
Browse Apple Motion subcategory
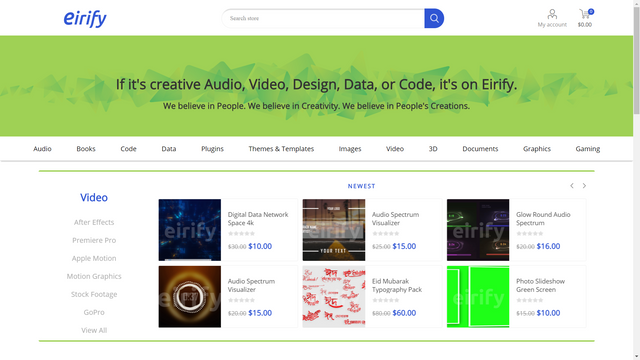point(94,258)
